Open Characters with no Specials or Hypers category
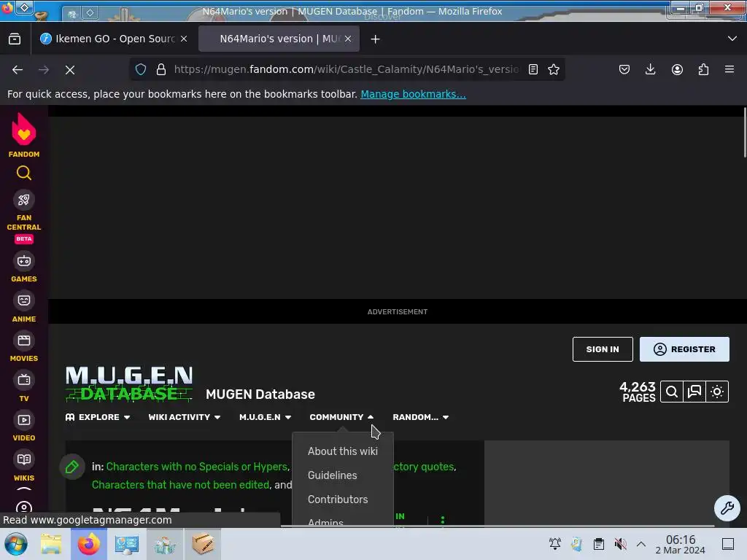This screenshot has width=747, height=560. coord(197,467)
